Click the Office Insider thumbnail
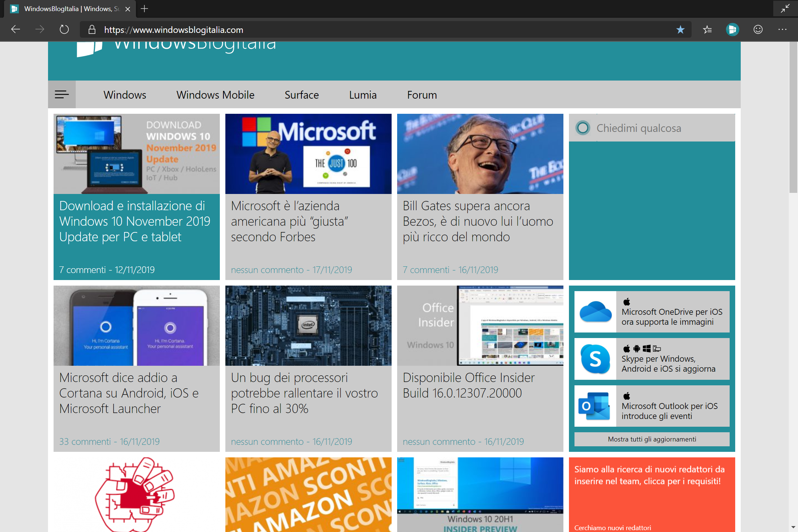Screen dimensions: 798x532 click(x=480, y=325)
